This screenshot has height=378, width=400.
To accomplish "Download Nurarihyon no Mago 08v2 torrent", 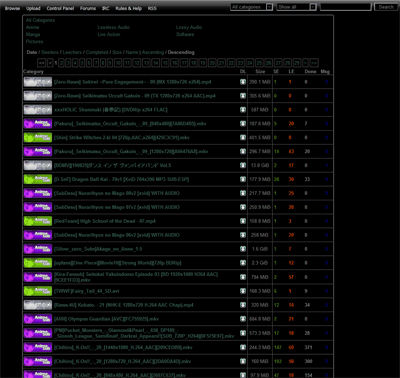I will pyautogui.click(x=243, y=193).
